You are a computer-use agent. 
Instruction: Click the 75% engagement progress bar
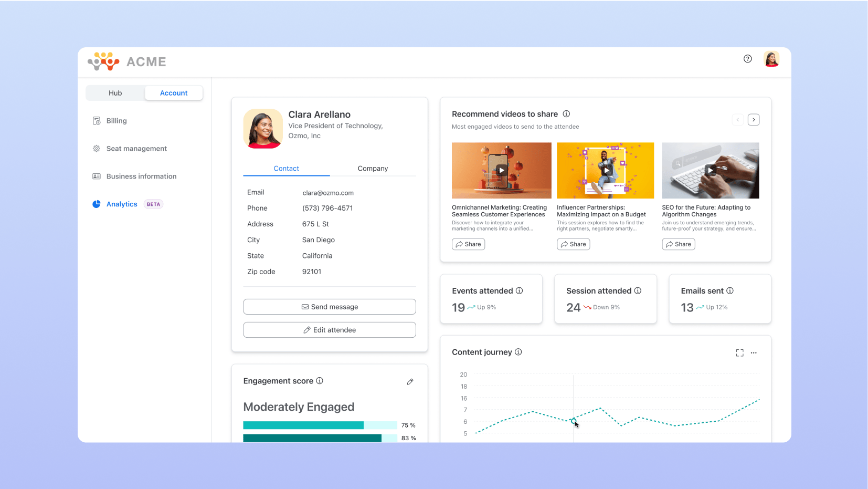click(320, 425)
